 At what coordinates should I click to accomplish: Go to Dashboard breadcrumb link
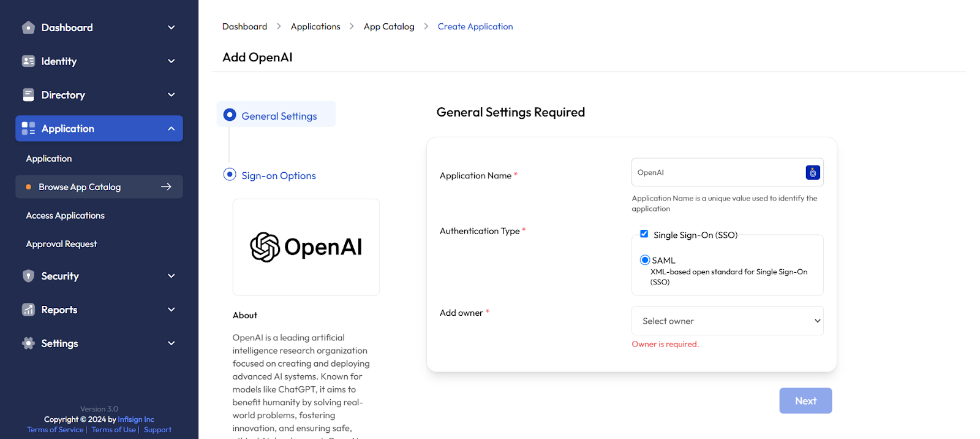point(244,26)
